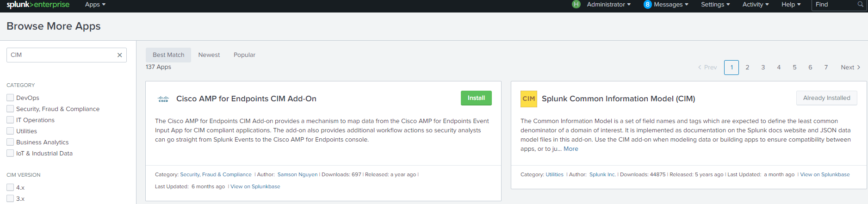Open View on Splunkbase for Splunk CIM
Viewport: 868px width, 204px height.
(x=825, y=174)
